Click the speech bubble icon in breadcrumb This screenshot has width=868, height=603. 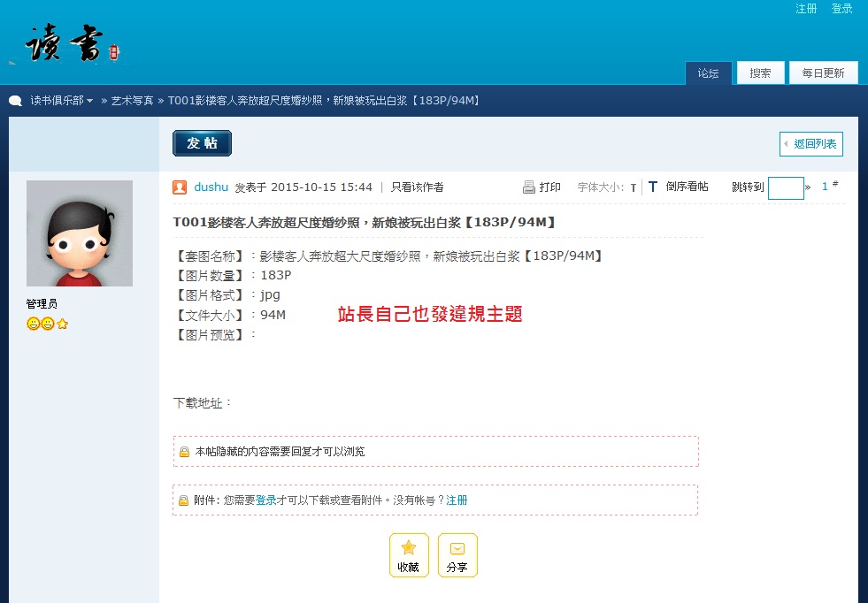click(16, 101)
